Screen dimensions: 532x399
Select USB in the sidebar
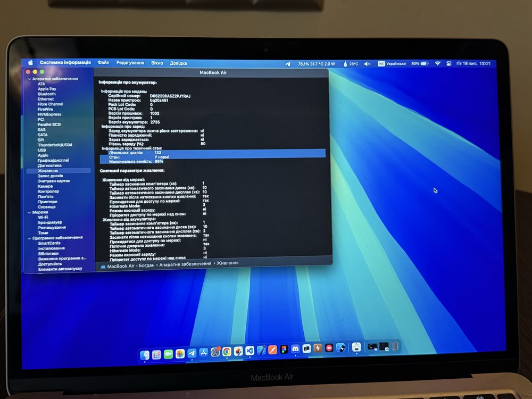pos(41,150)
